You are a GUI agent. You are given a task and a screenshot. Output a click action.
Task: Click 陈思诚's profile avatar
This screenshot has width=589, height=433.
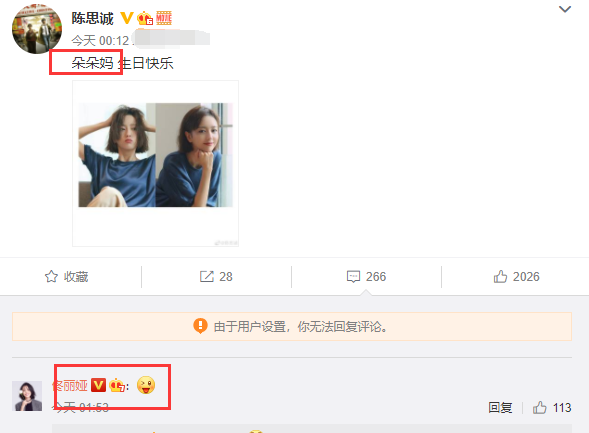[x=37, y=29]
